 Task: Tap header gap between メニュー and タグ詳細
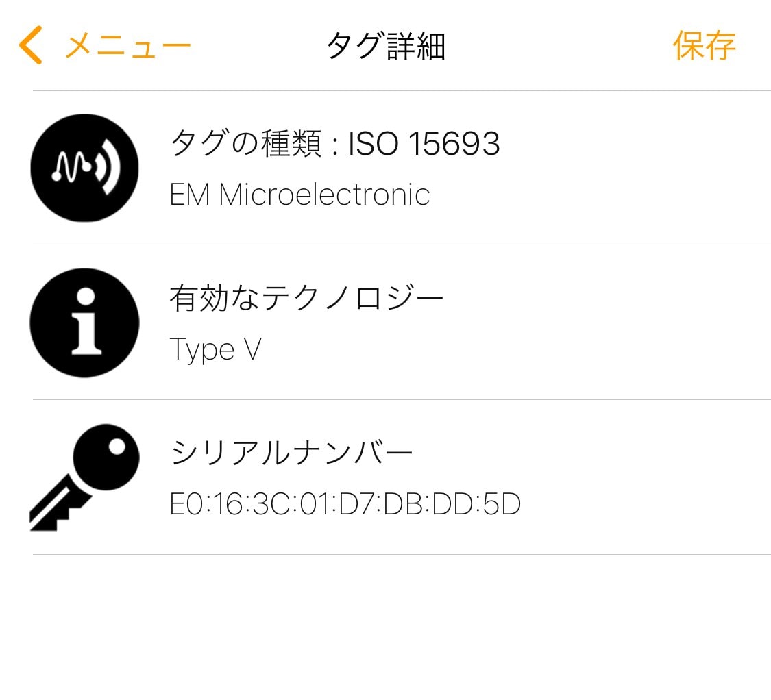pyautogui.click(x=258, y=46)
